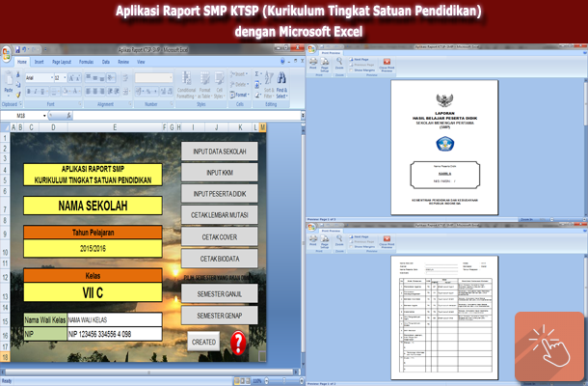Viewport: 588px width, 386px height.
Task: Switch to the Data ribbon tab
Action: pyautogui.click(x=106, y=62)
